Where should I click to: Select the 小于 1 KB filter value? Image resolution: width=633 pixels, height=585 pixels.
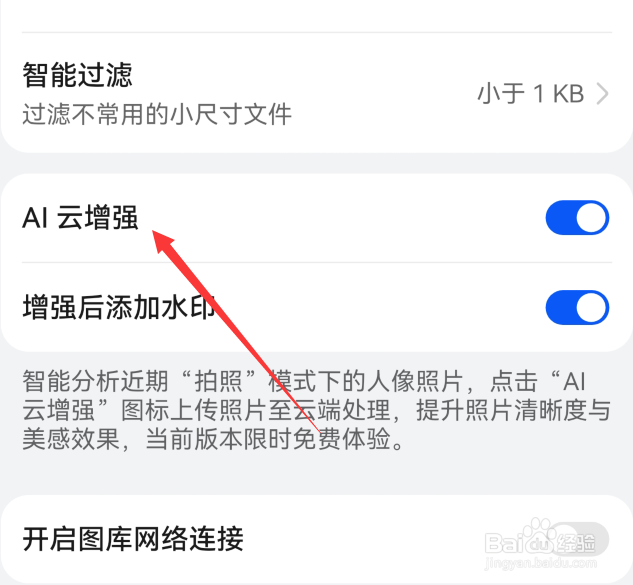click(530, 94)
